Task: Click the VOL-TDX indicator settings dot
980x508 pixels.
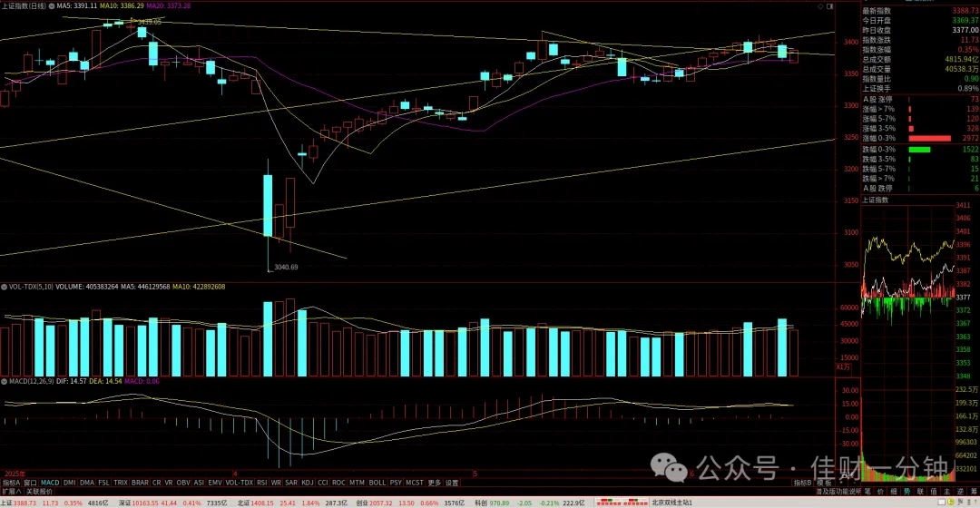Action: (4, 287)
